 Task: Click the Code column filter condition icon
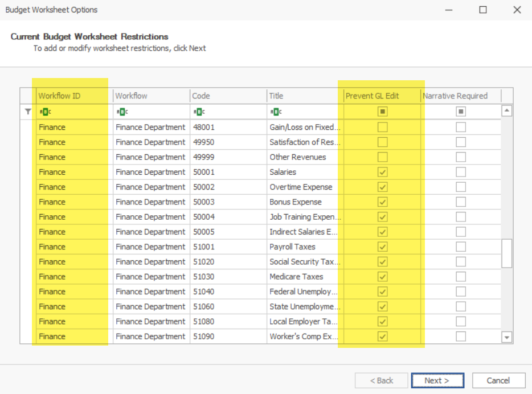[198, 112]
